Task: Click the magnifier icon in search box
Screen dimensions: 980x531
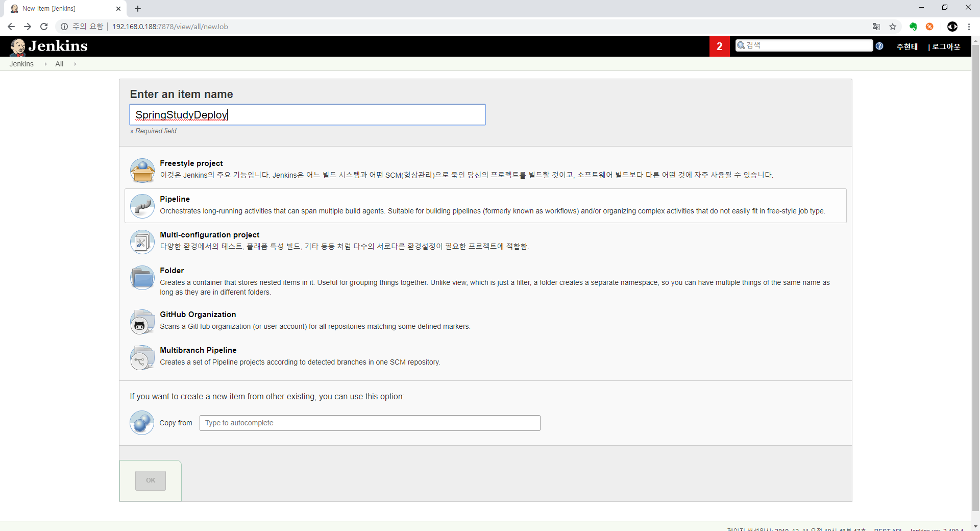Action: [x=741, y=45]
